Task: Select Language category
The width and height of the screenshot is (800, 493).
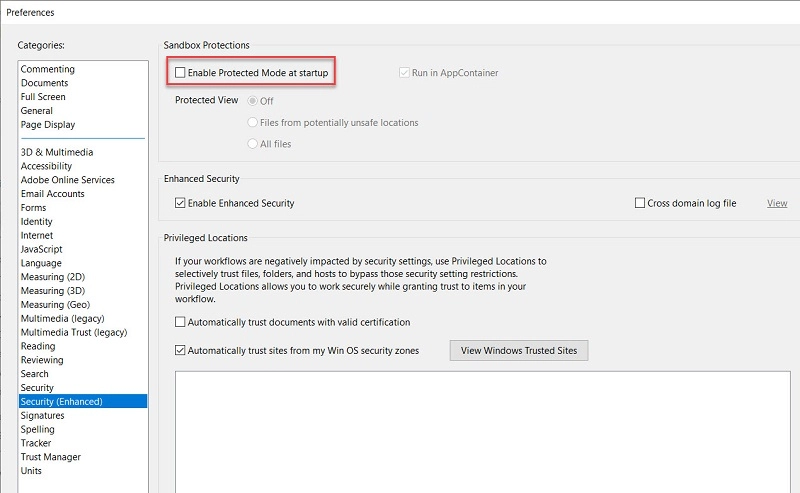Action: pos(41,263)
